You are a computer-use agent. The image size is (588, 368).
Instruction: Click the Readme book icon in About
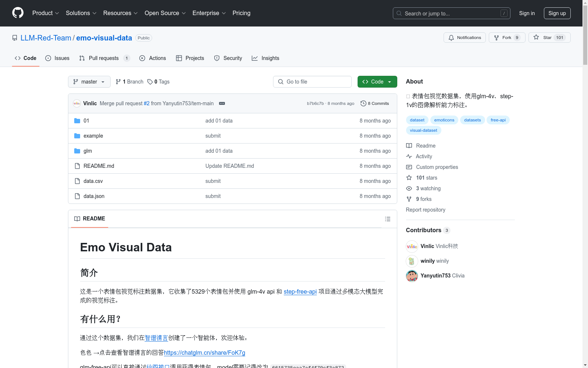click(x=409, y=146)
